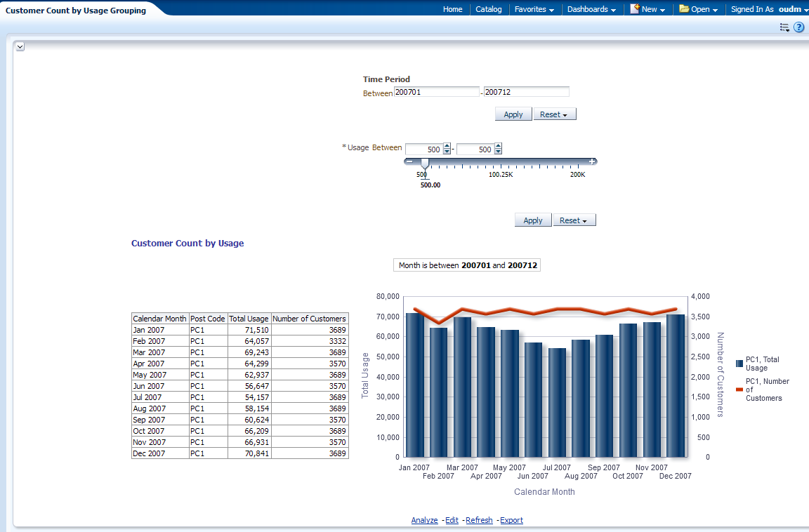Click the Total Usage column header
This screenshot has height=532, width=809.
click(249, 319)
